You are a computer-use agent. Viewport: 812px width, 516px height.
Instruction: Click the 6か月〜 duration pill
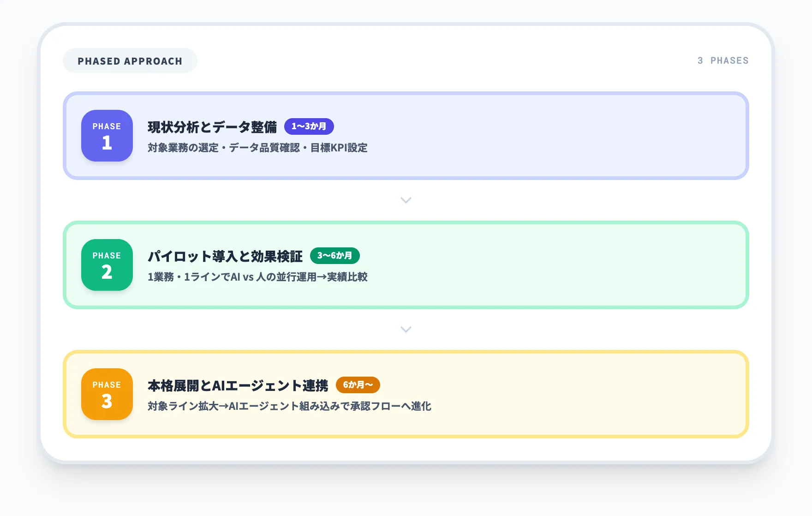358,385
